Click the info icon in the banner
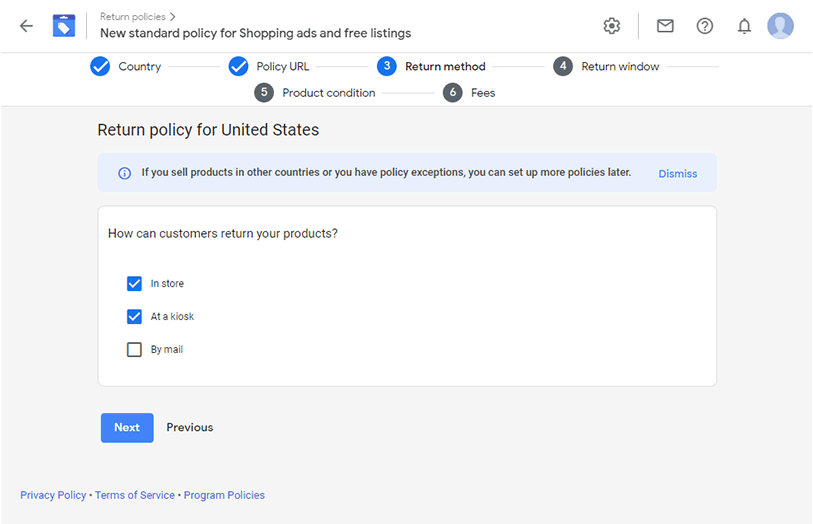Screen dimensions: 813x524 point(124,173)
